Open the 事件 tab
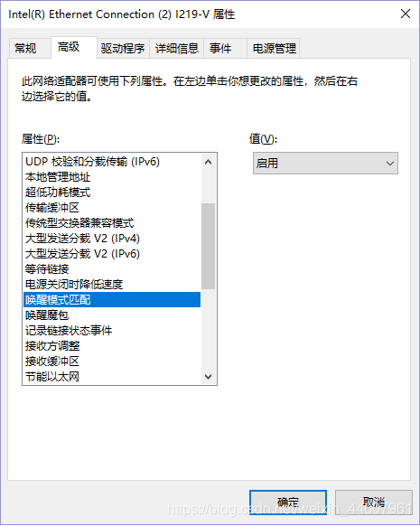Screen dimensions: 420x526 click(x=225, y=49)
